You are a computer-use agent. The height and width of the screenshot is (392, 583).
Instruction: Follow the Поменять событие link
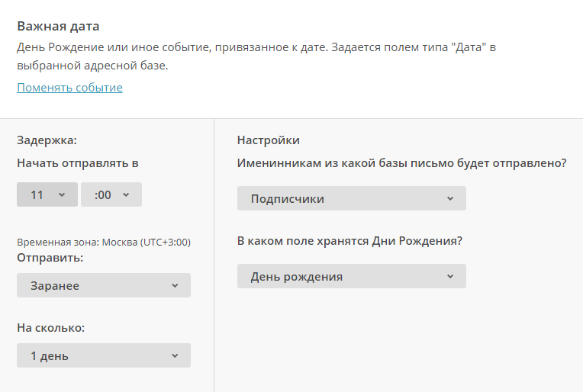pyautogui.click(x=69, y=87)
